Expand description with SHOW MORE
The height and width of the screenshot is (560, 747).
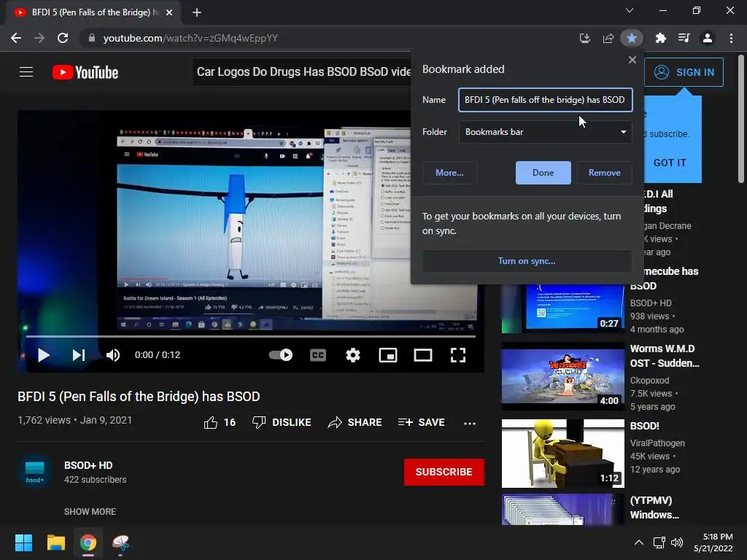(90, 511)
